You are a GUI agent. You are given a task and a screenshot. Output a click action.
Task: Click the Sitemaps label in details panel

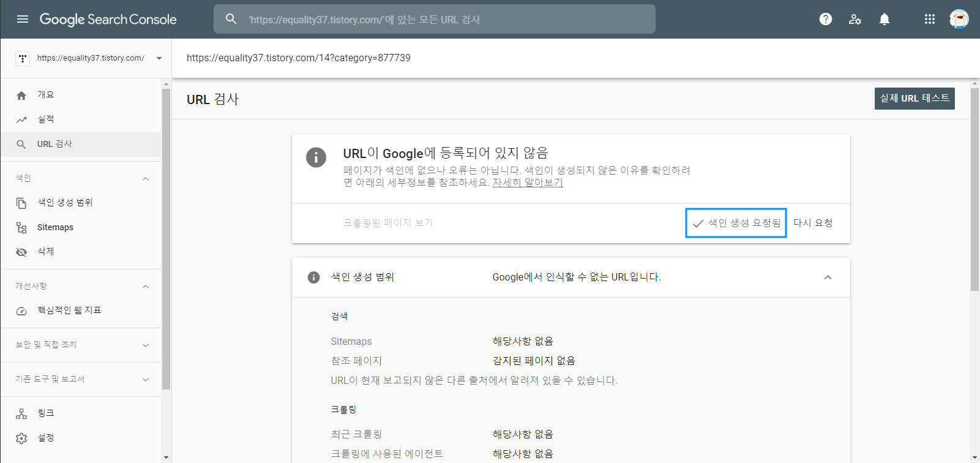tap(351, 341)
